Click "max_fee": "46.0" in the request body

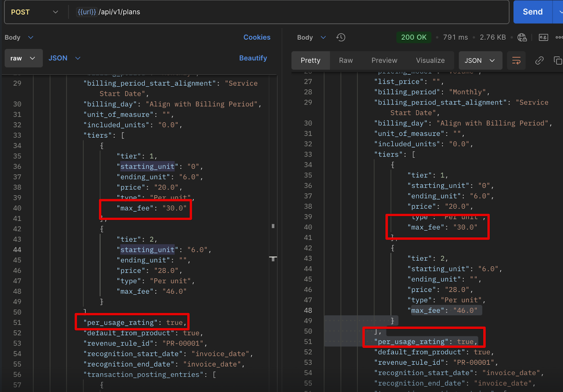tap(151, 291)
